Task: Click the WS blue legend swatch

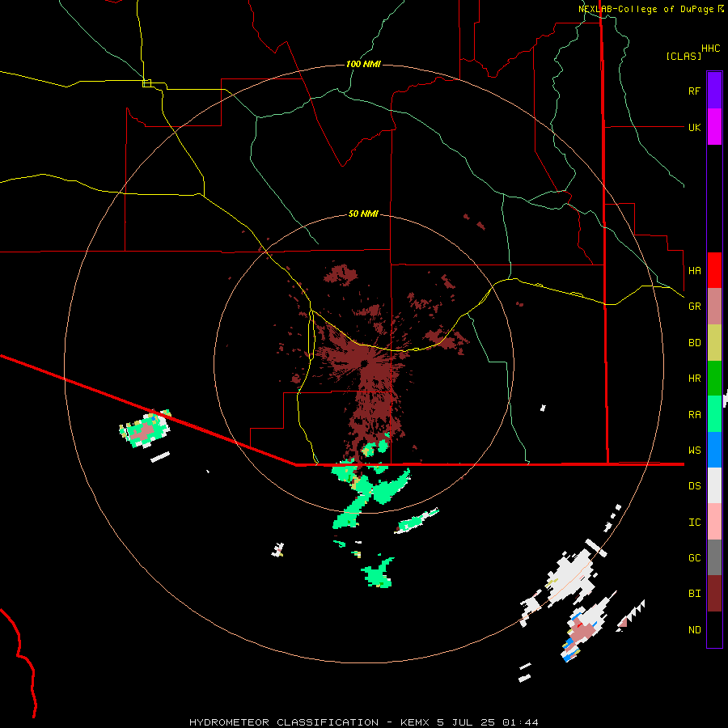Action: tap(714, 450)
